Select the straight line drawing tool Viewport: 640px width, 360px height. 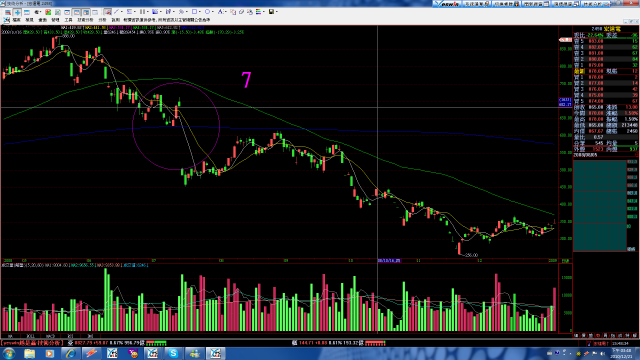[116, 12]
